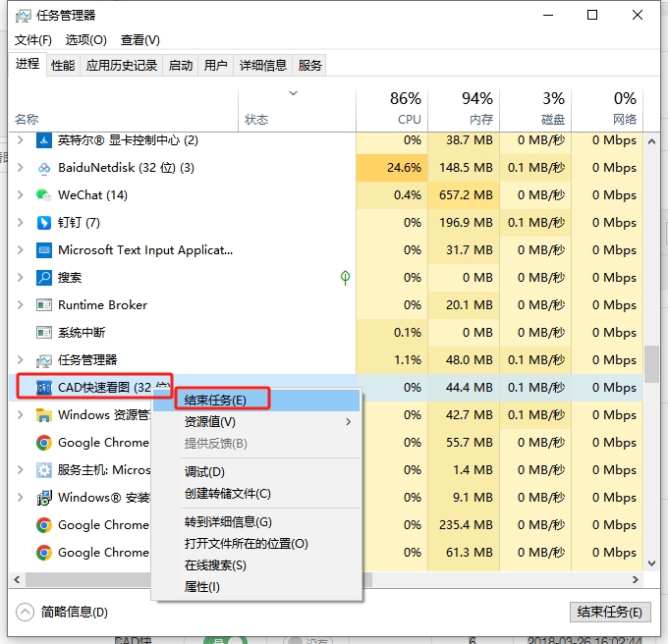
Task: Click the vertical scrollbar of process list
Action: (651, 362)
